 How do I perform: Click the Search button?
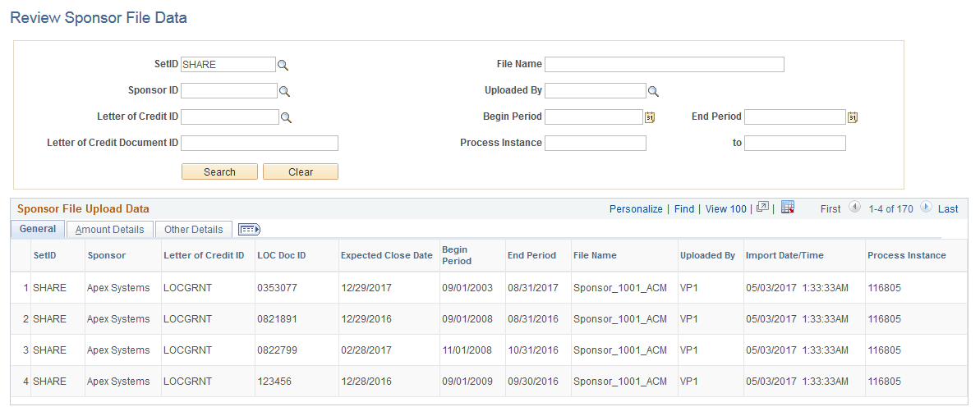coord(219,171)
